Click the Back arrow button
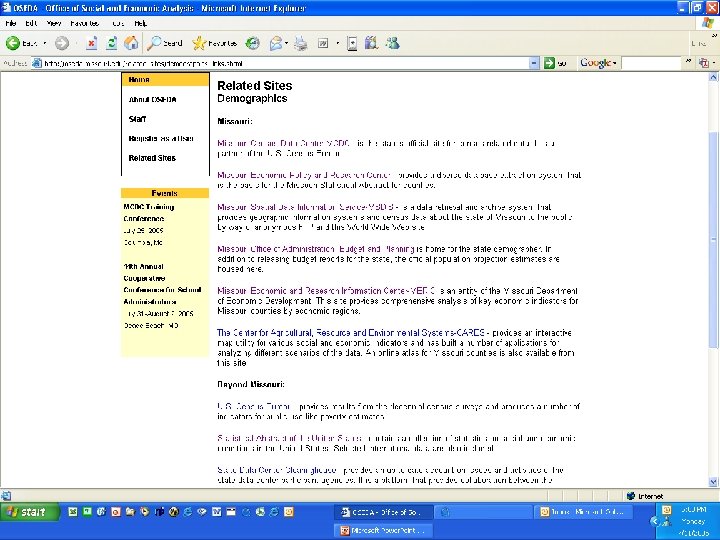Screen dimensions: 720x540 [13, 43]
